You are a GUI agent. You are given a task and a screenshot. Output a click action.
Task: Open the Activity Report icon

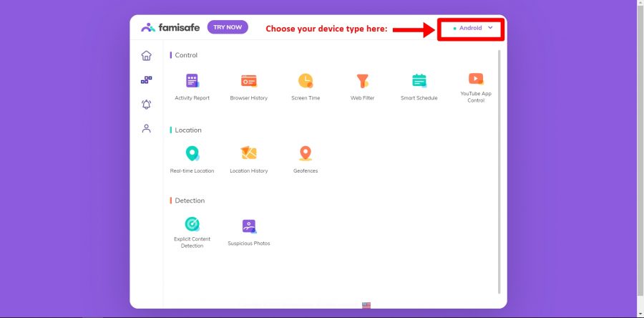[x=192, y=80]
